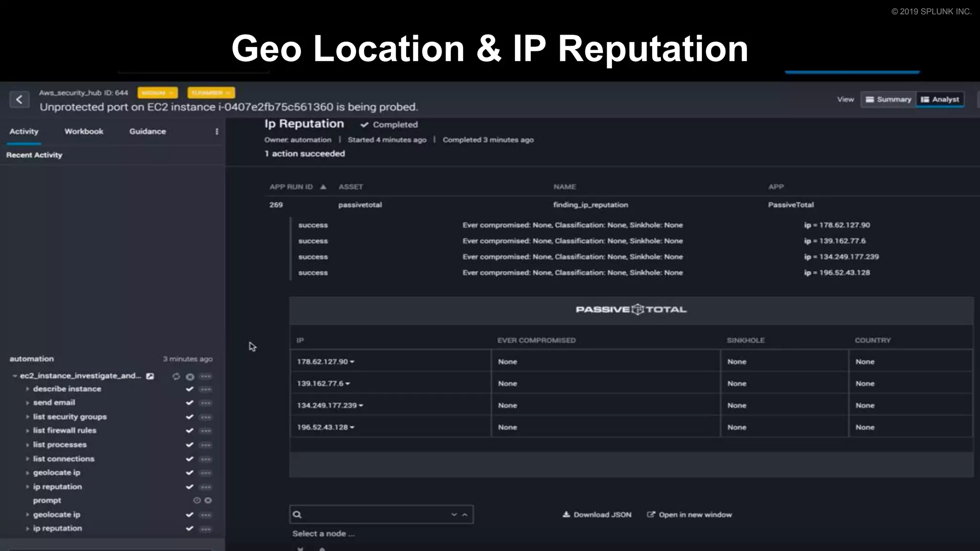This screenshot has width=980, height=551.
Task: Click the PassiveTotal app cell
Action: 791,205
